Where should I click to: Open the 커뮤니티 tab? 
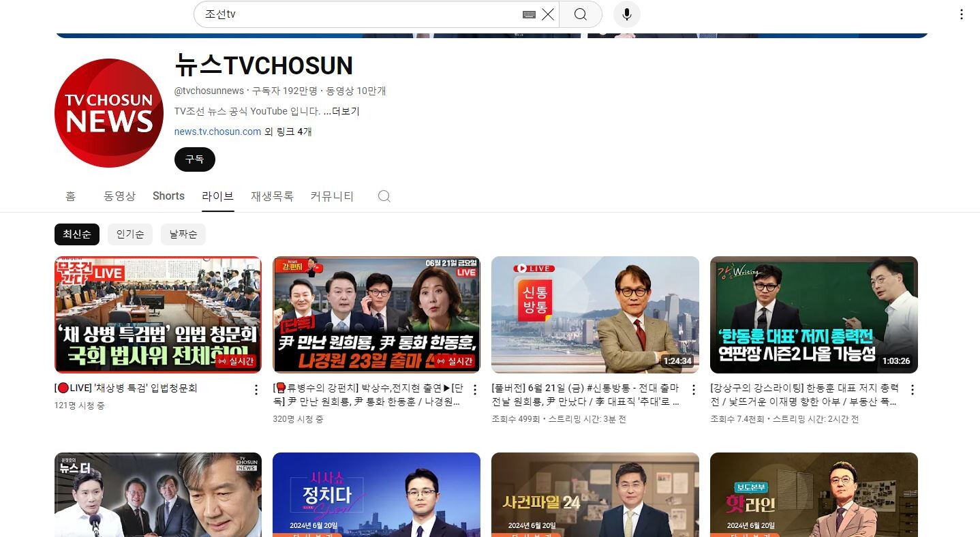(x=332, y=196)
